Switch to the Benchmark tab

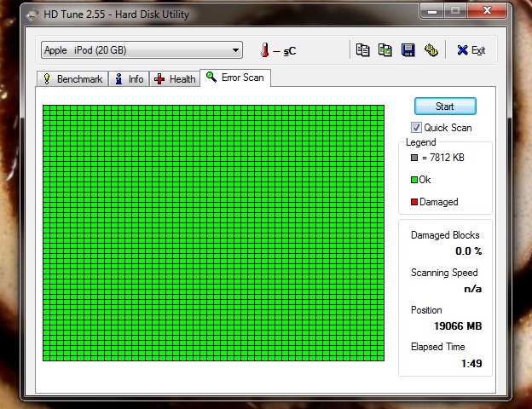point(72,79)
